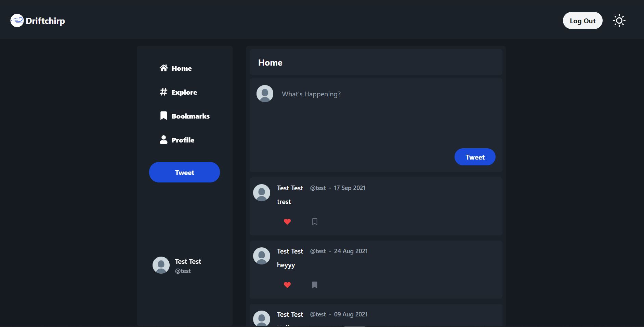Select Bookmarks from the navigation menu
644x327 pixels.
tap(190, 116)
